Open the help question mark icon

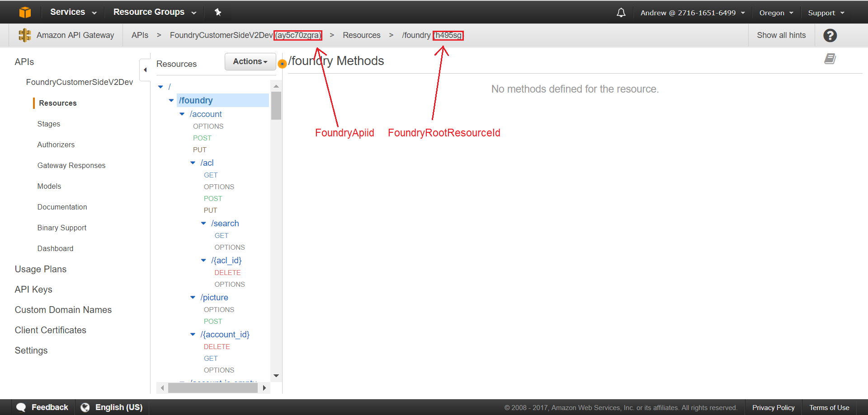point(830,35)
